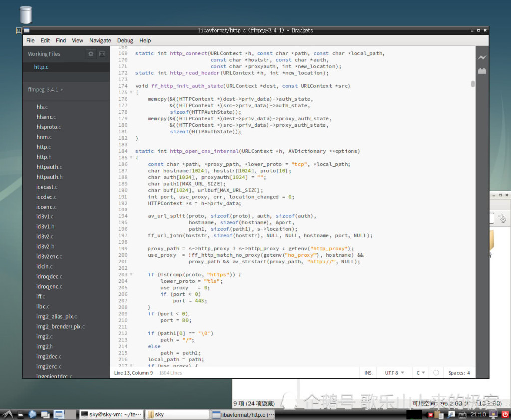Open idcin.c in the file tree
The image size is (511, 420).
click(x=44, y=266)
